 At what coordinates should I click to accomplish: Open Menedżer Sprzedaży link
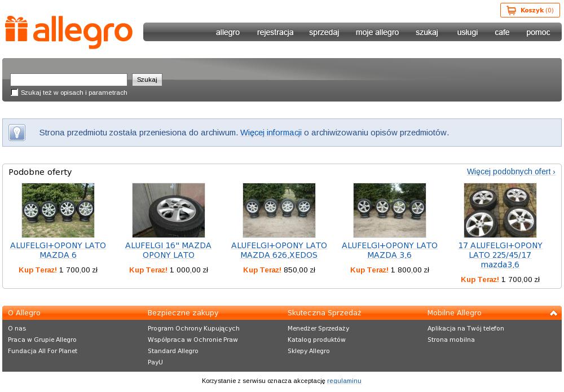click(318, 328)
